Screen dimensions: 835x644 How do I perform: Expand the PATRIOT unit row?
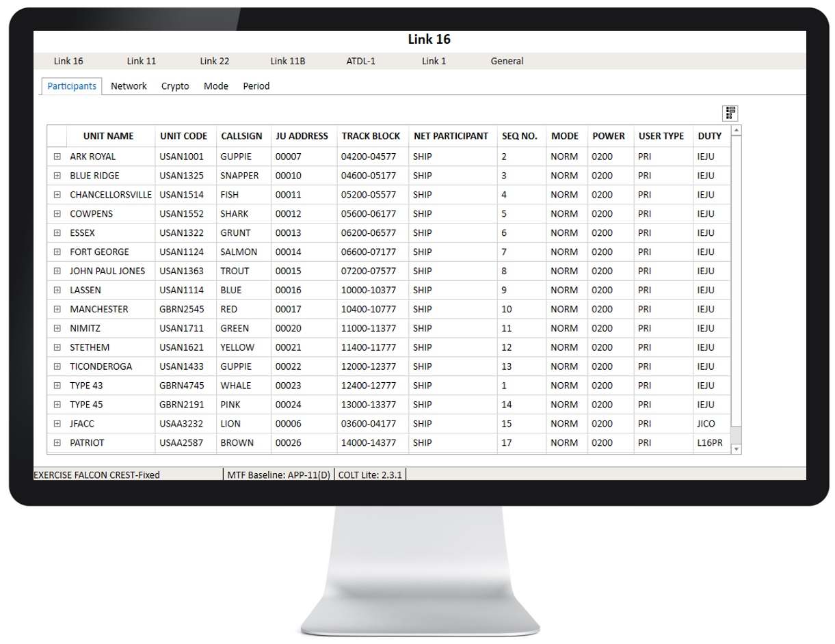click(57, 443)
